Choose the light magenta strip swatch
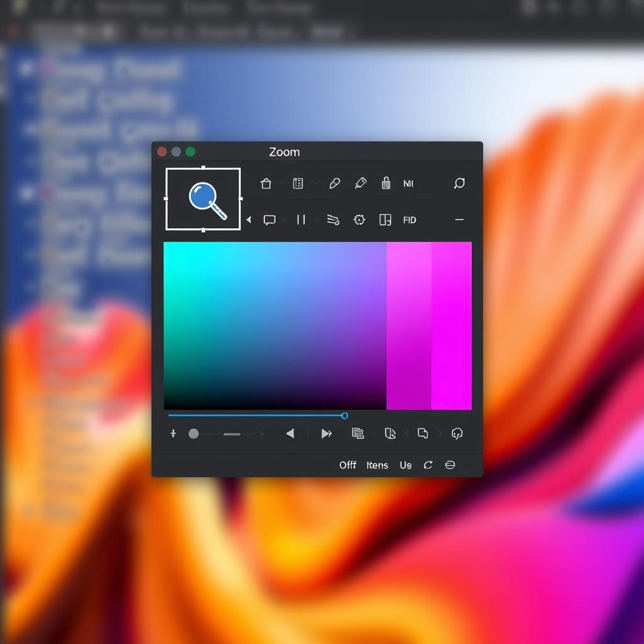Viewport: 644px width, 644px height. 409,326
